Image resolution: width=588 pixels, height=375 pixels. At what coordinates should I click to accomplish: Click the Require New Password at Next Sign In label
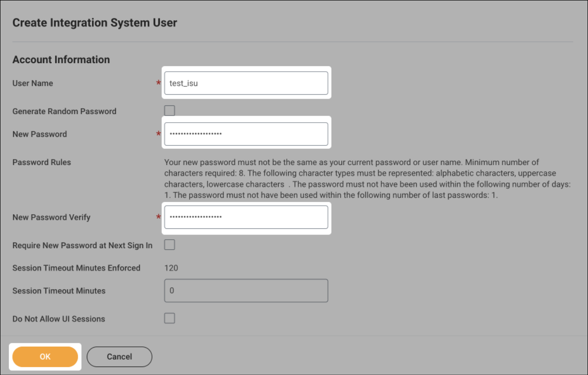83,245
